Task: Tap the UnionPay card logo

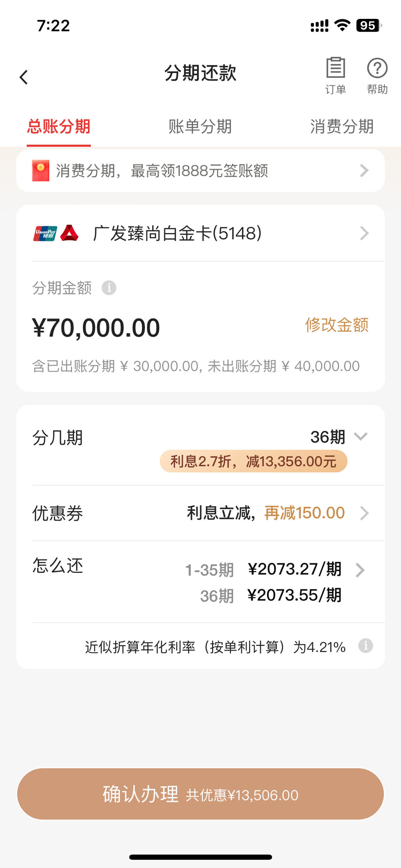Action: coord(45,233)
